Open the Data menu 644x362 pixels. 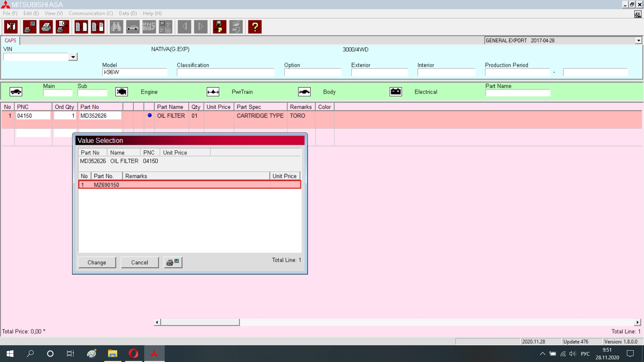coord(128,13)
